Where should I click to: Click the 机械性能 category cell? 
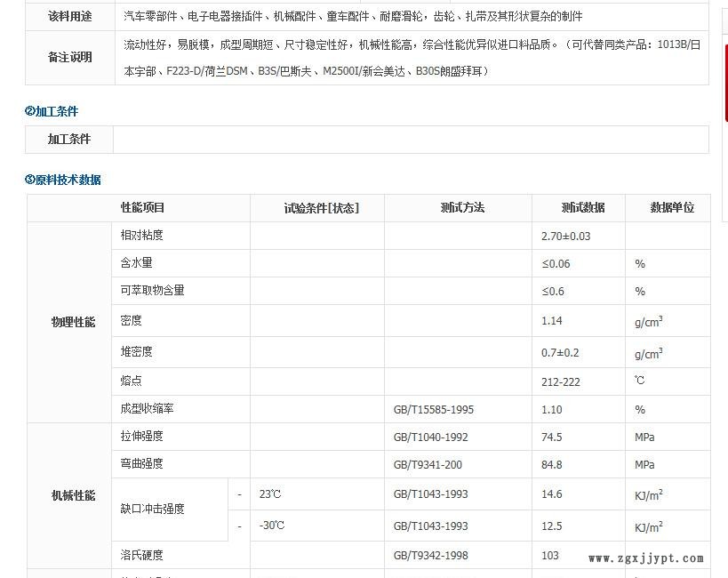(73, 495)
